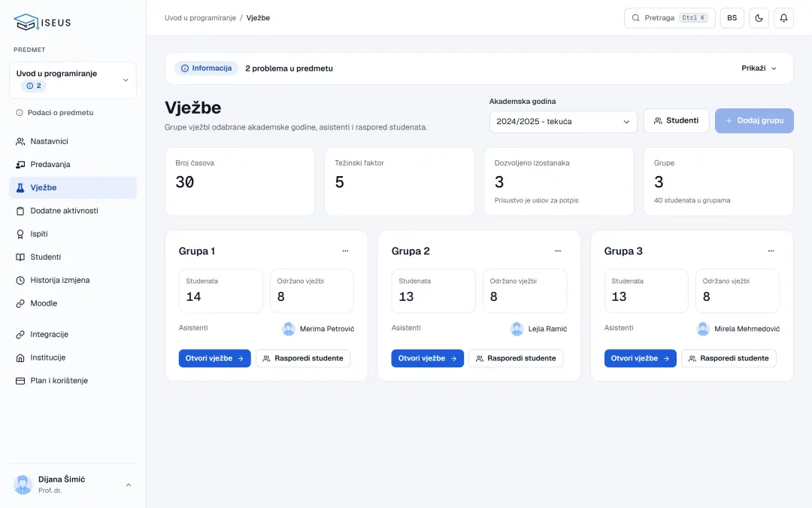Click the Predavanja presentation icon

click(x=20, y=165)
